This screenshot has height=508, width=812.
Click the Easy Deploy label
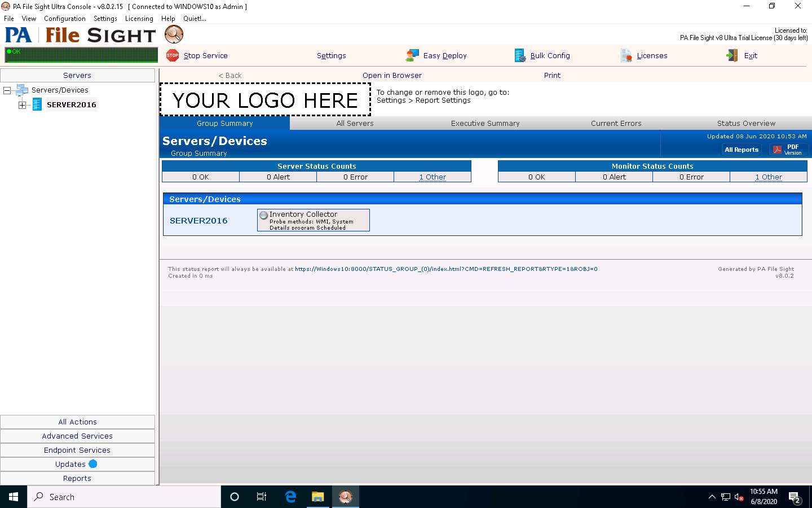[x=445, y=56]
